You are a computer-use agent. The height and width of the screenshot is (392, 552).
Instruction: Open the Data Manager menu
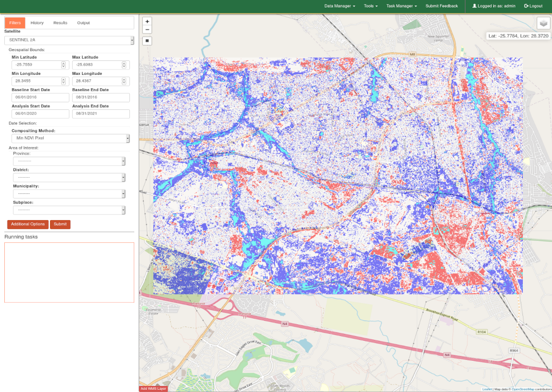coord(340,6)
